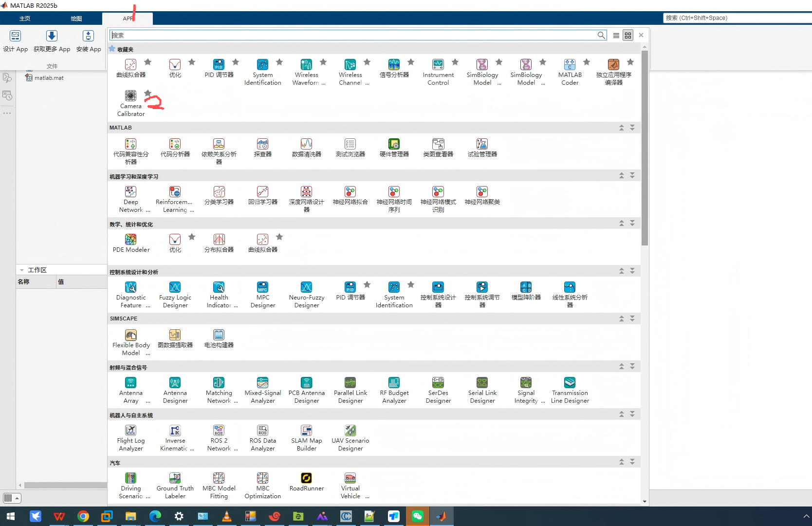Toggle favorite star for Instrument Control

pos(455,62)
